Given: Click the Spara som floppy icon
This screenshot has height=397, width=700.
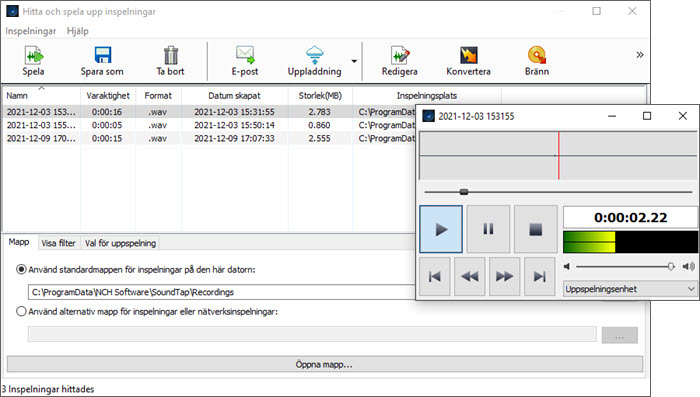Looking at the screenshot, I should (103, 55).
